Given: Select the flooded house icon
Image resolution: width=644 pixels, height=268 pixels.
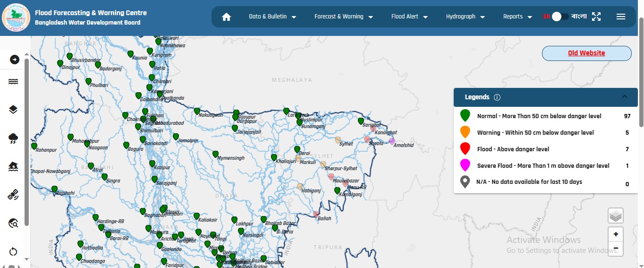Looking at the screenshot, I should (14, 166).
